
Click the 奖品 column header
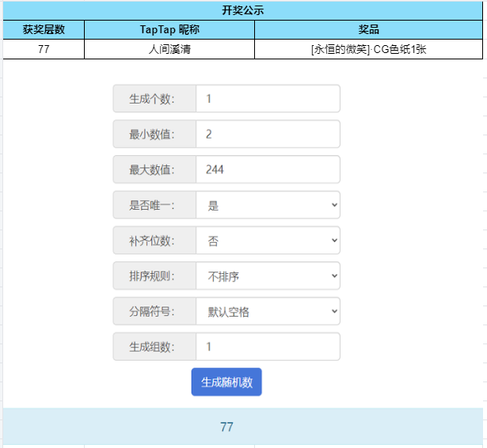pos(368,30)
